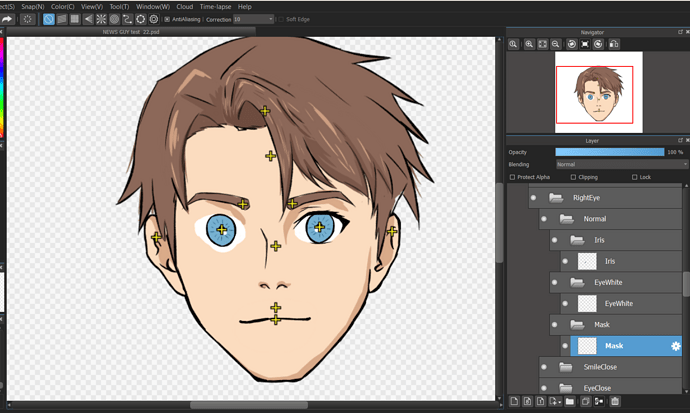Hide the Normal folder
This screenshot has height=413, width=690.
point(544,219)
